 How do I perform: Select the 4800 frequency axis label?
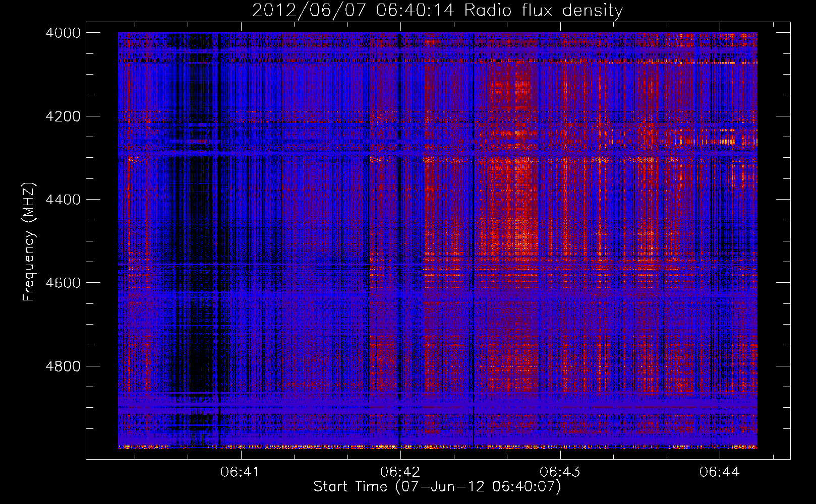(x=63, y=366)
